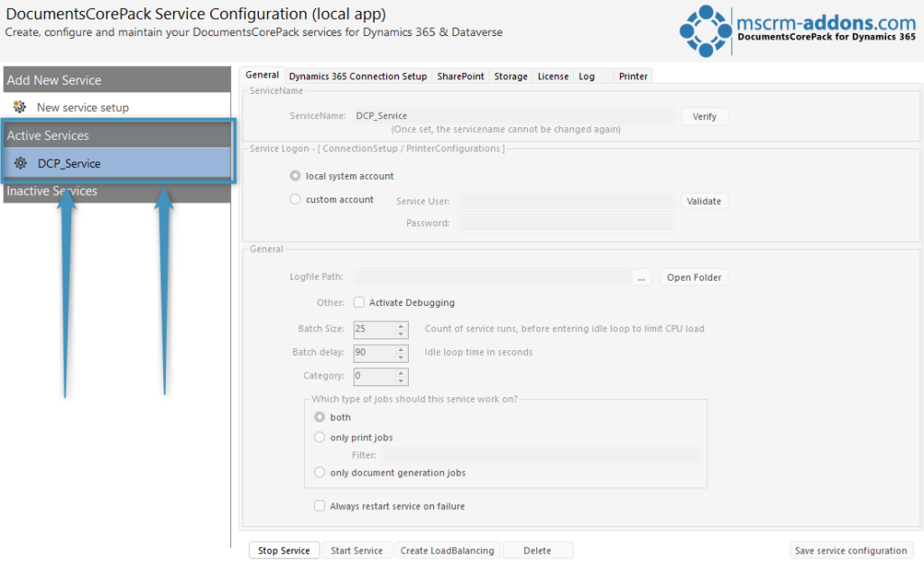
Task: Open the License tab
Action: coord(553,77)
